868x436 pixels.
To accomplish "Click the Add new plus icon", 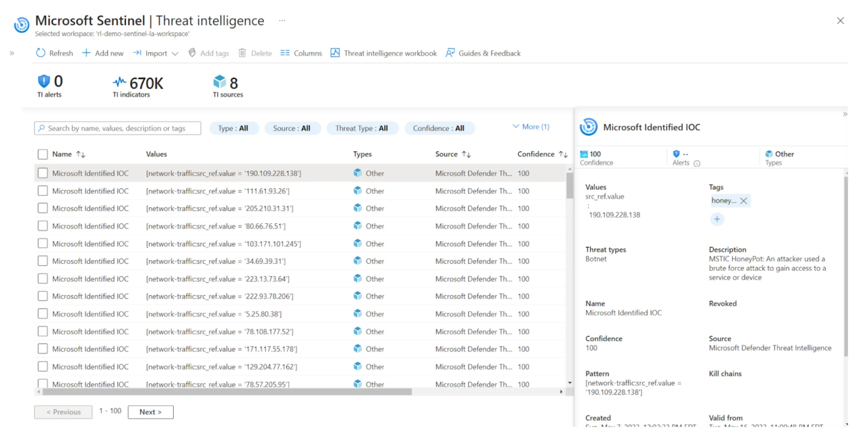I will [x=86, y=53].
